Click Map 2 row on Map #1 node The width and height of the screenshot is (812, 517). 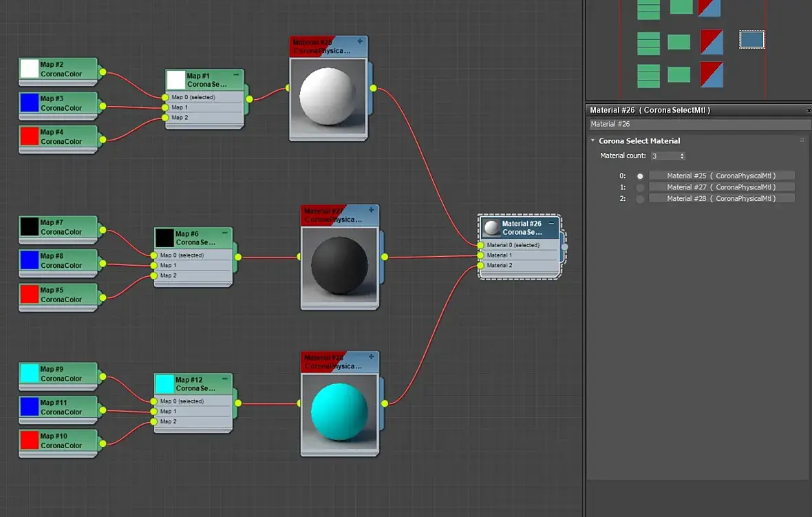tap(204, 118)
